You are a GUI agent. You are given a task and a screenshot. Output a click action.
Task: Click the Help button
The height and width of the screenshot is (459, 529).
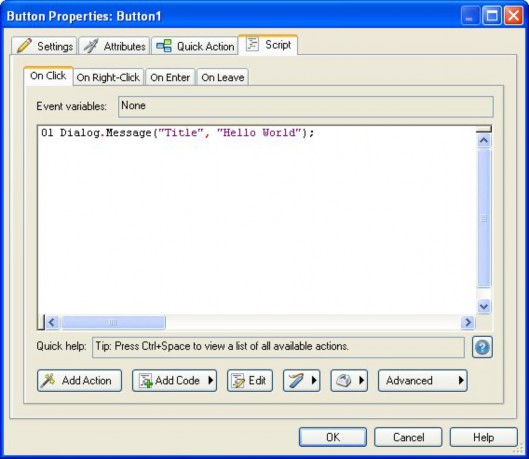(x=483, y=437)
